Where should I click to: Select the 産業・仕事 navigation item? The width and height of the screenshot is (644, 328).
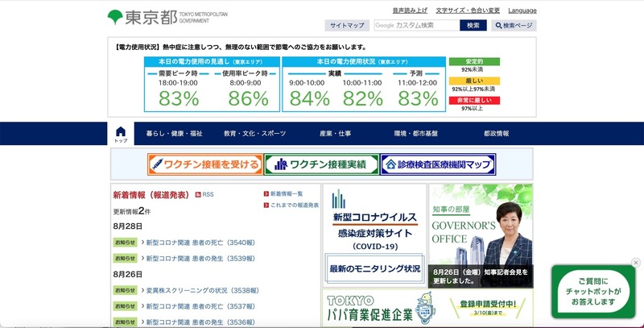click(x=335, y=134)
